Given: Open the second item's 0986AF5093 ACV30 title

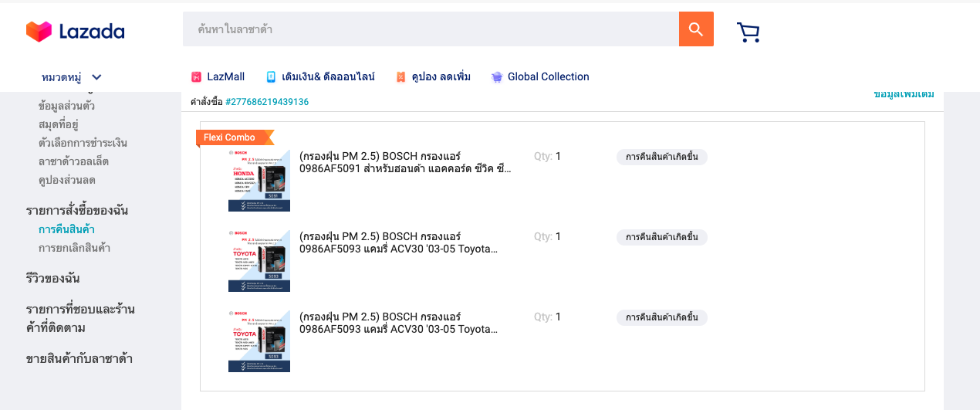Looking at the screenshot, I should [x=399, y=242].
